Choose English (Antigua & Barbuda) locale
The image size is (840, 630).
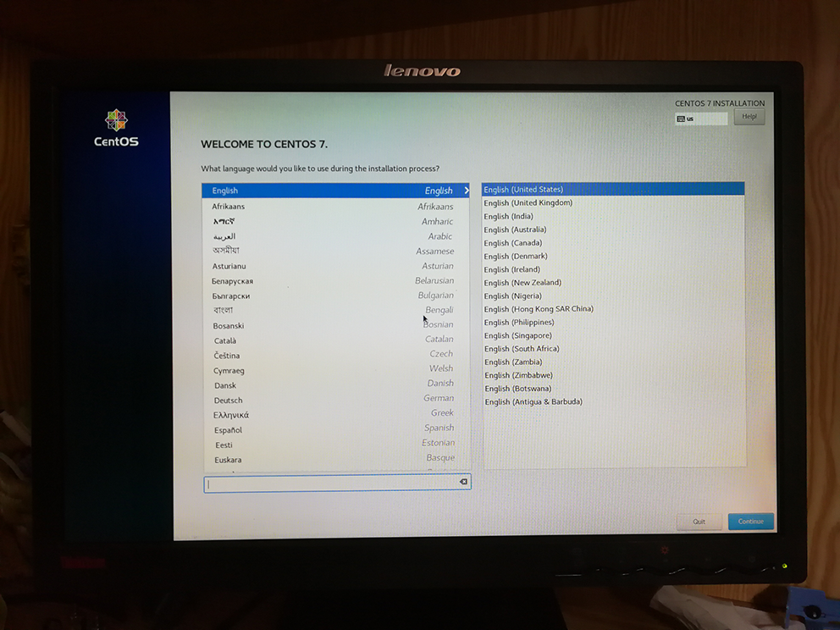(613, 401)
